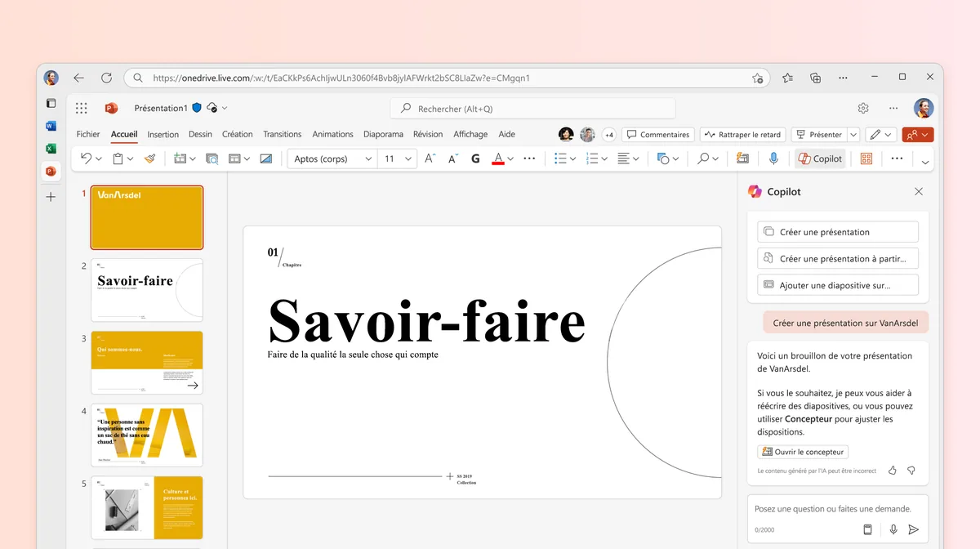Viewport: 980px width, 549px height.
Task: Open the dropdown arrow next to Présenter
Action: [853, 135]
